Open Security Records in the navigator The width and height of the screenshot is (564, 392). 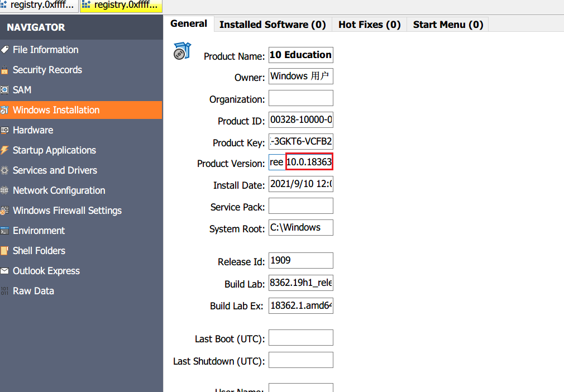(82, 70)
